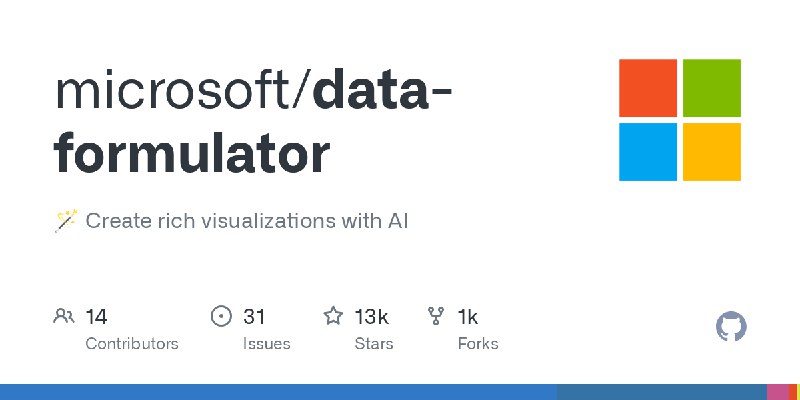This screenshot has width=800, height=400.
Task: Select the Contributors label
Action: click(132, 344)
